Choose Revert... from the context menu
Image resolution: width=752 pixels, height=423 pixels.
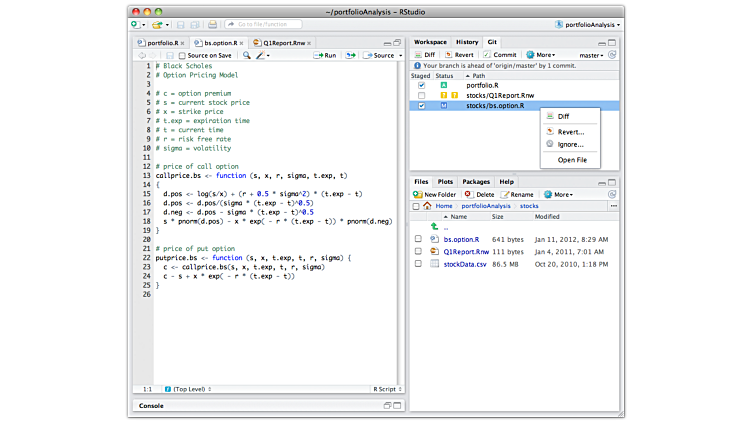571,131
